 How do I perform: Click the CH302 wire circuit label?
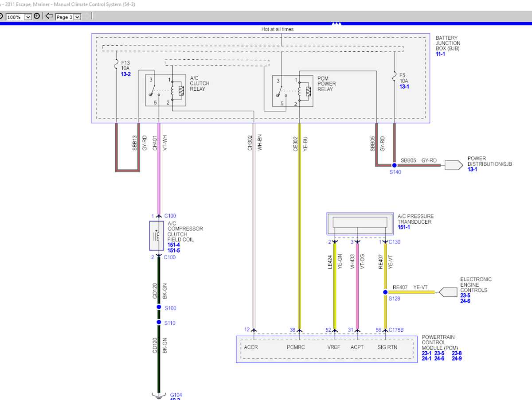250,143
